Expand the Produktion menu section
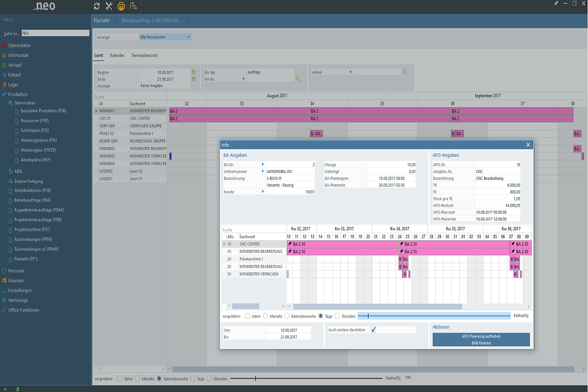 [18, 94]
